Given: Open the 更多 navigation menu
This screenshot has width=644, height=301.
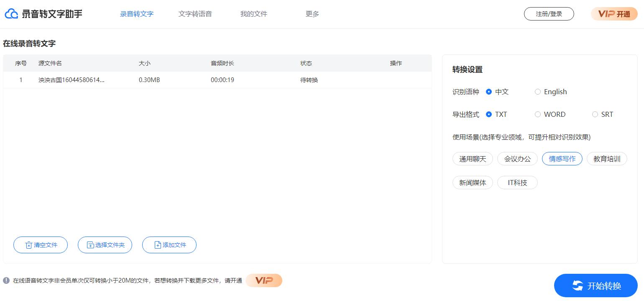Looking at the screenshot, I should [x=312, y=14].
